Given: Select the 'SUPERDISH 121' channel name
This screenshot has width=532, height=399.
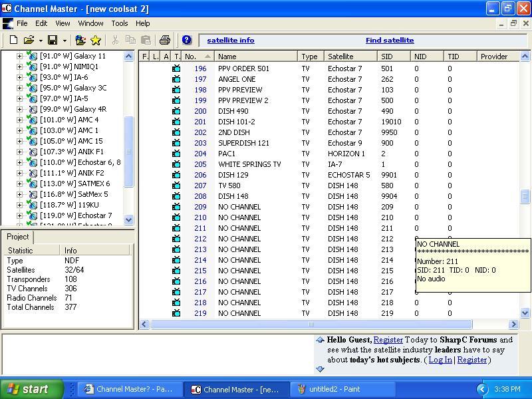Looking at the screenshot, I should pyautogui.click(x=243, y=143).
